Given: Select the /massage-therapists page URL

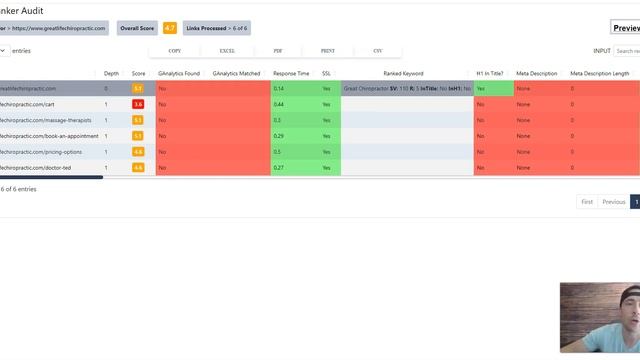Looking at the screenshot, I should click(45, 120).
